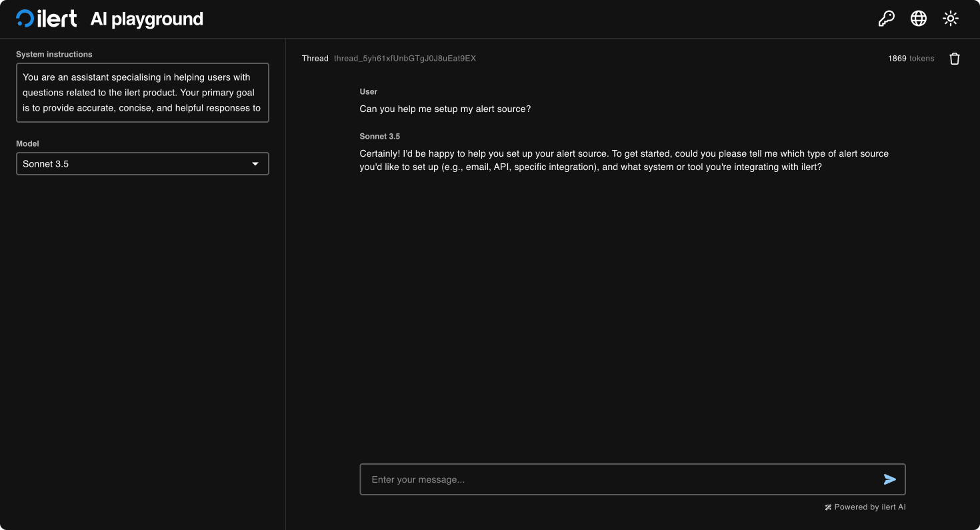Click the user message 'Can you help me setup my alert source?'
The width and height of the screenshot is (980, 530).
[x=445, y=109]
